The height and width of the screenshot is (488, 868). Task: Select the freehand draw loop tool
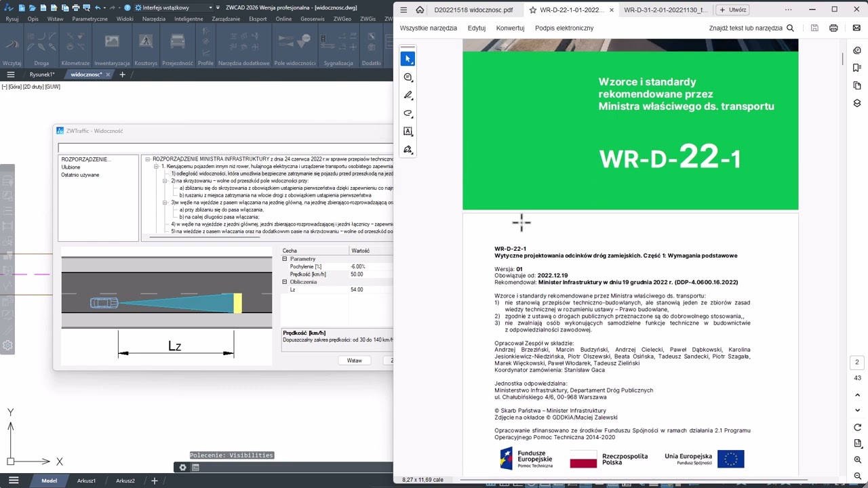(x=408, y=113)
